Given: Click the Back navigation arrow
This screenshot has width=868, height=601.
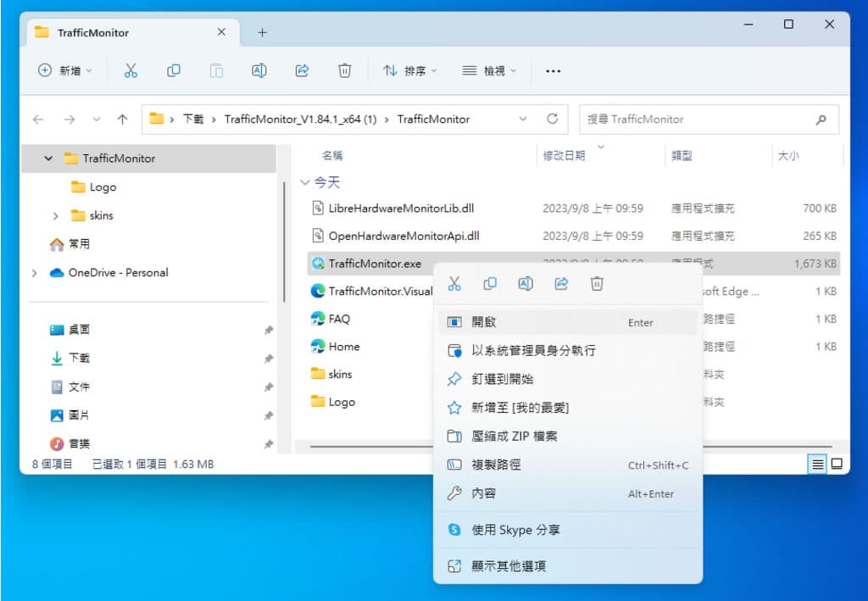Looking at the screenshot, I should click(x=38, y=119).
